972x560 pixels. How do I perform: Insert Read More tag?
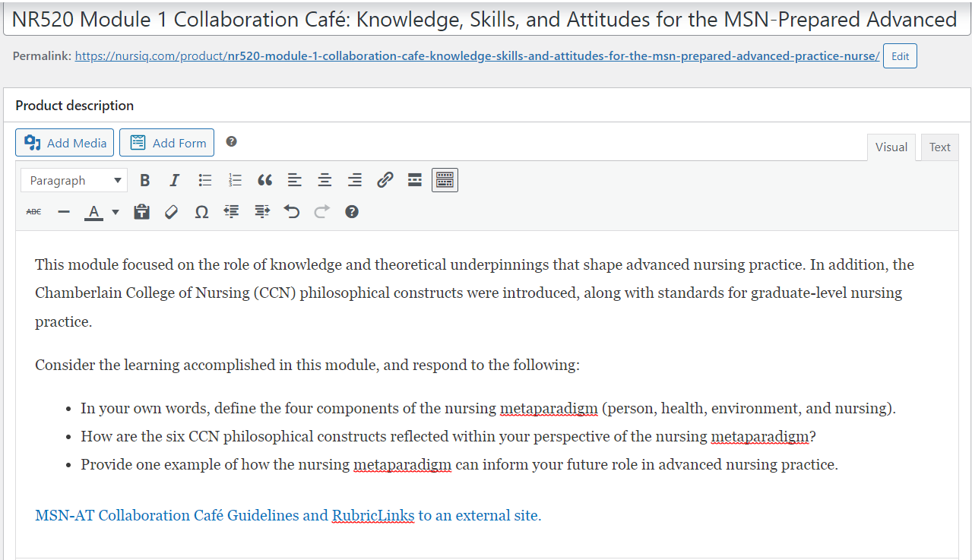[415, 180]
